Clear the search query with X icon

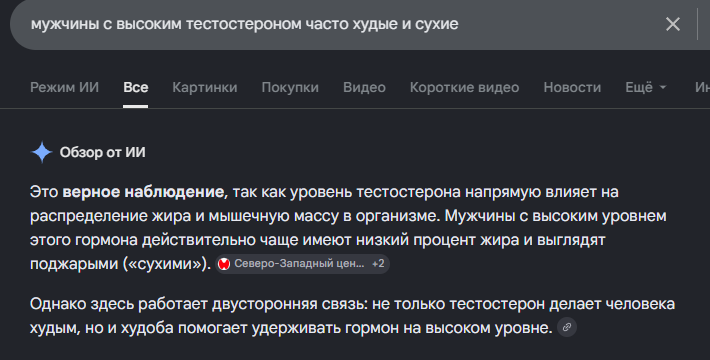673,24
